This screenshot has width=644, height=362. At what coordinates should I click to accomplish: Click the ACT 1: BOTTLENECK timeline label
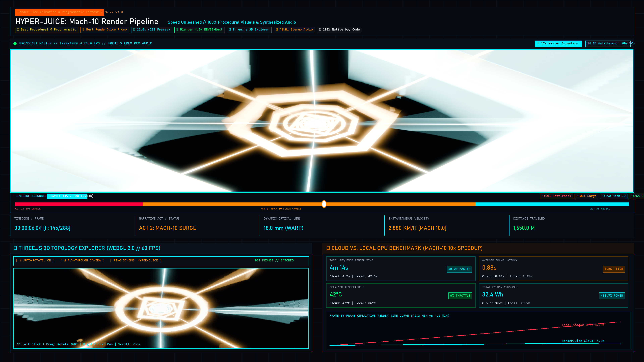click(28, 209)
